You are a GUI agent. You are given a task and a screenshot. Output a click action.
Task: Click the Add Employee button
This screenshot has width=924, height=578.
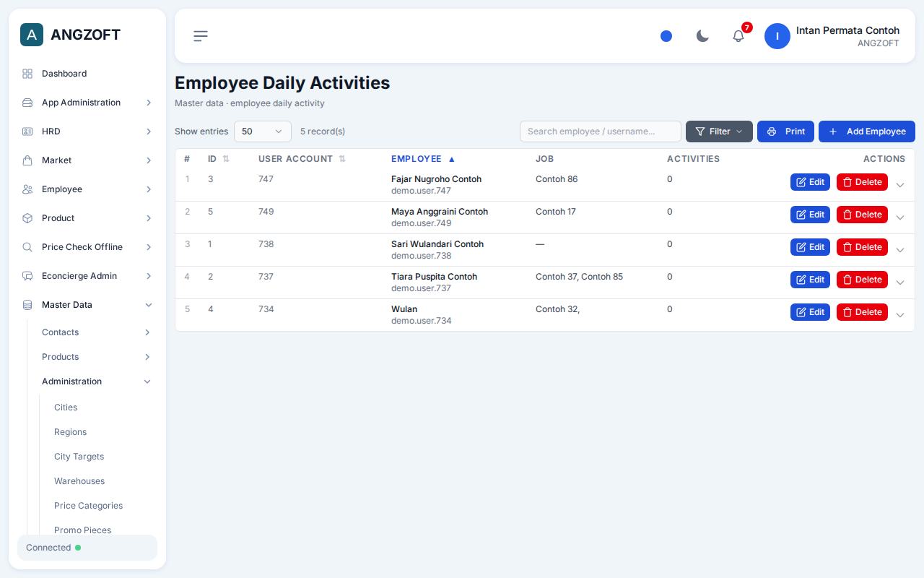pos(867,131)
